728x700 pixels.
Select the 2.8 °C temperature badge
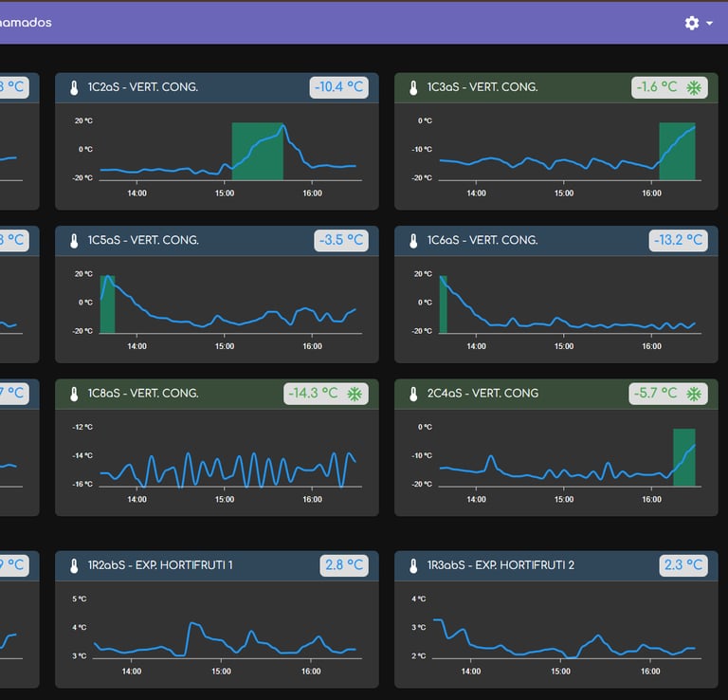(x=344, y=565)
